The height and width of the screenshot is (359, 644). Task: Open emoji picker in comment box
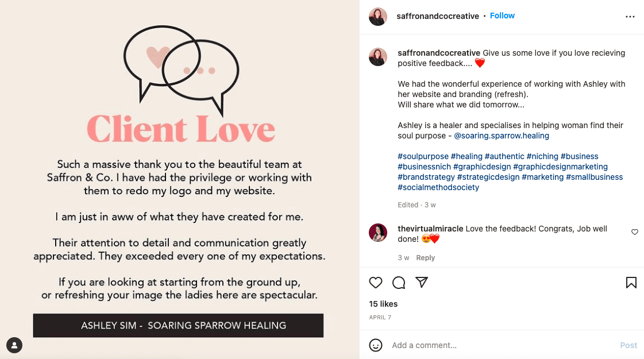(x=376, y=345)
